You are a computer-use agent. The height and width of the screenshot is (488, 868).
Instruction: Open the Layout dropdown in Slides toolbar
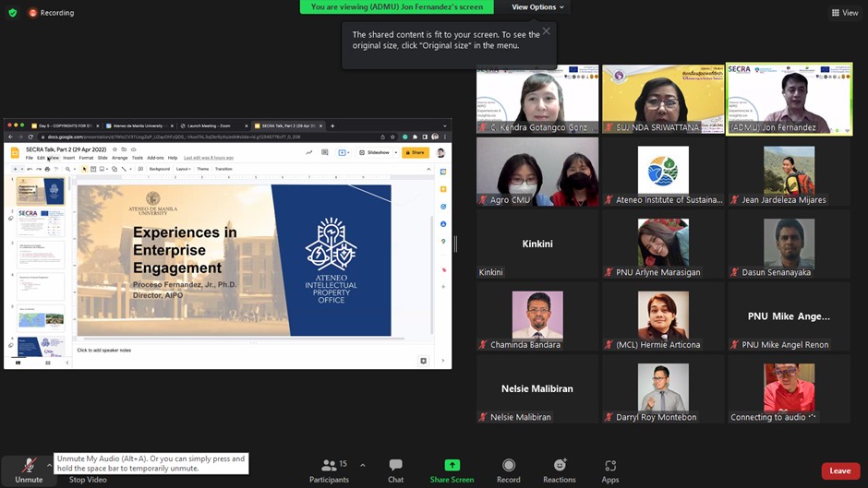(183, 169)
